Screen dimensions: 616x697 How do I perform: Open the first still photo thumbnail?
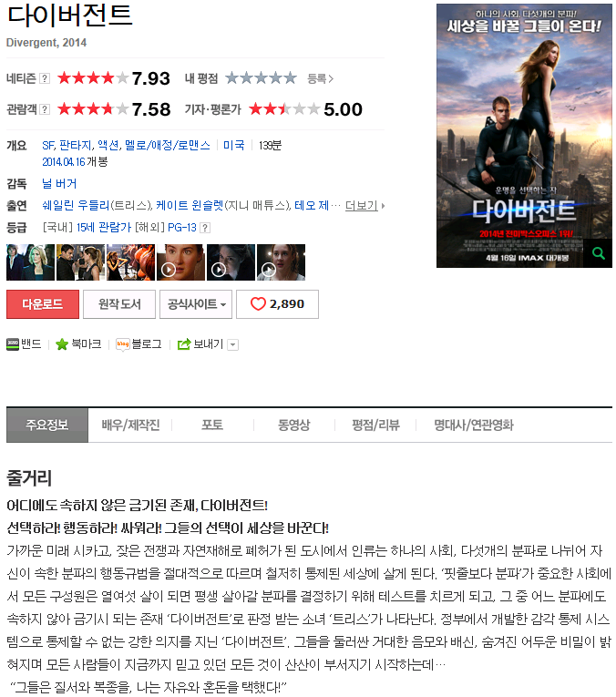[30, 262]
